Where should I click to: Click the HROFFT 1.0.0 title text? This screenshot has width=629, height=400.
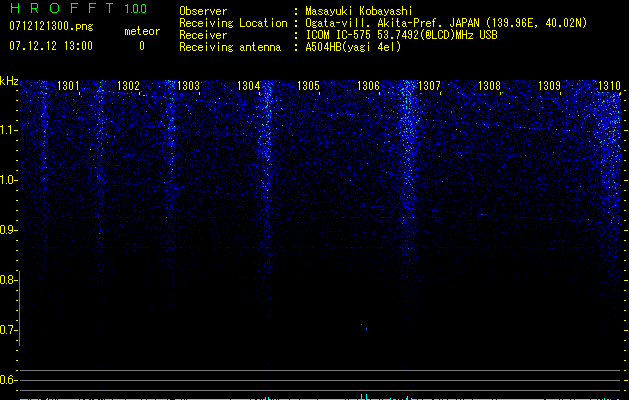tap(79, 8)
